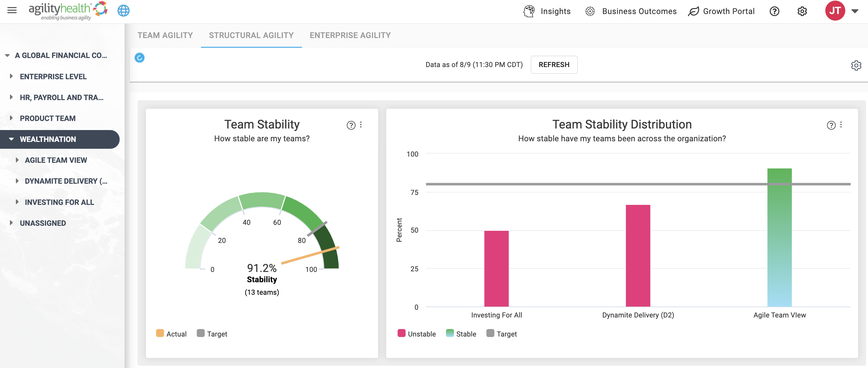Image resolution: width=868 pixels, height=368 pixels.
Task: Open the help question mark in header
Action: (774, 11)
